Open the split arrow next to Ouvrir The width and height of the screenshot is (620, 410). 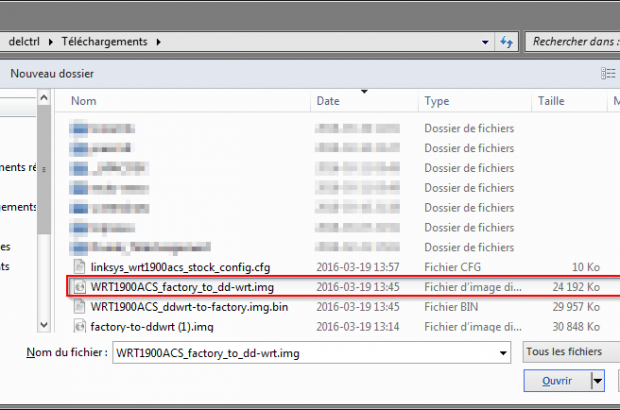[598, 381]
